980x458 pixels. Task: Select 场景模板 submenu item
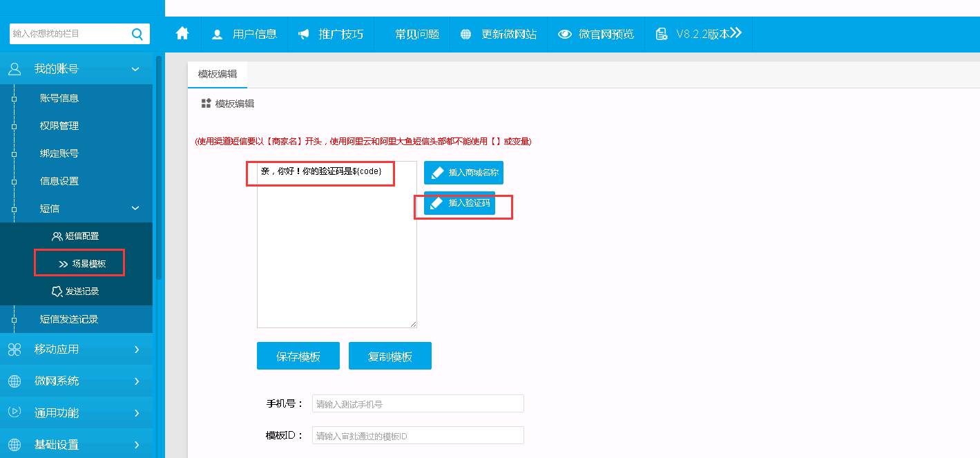pos(76,264)
